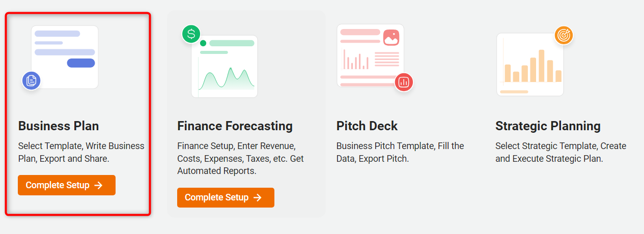644x234 pixels.
Task: Open the Finance Forecasting wave chart thumbnail
Action: click(x=225, y=66)
